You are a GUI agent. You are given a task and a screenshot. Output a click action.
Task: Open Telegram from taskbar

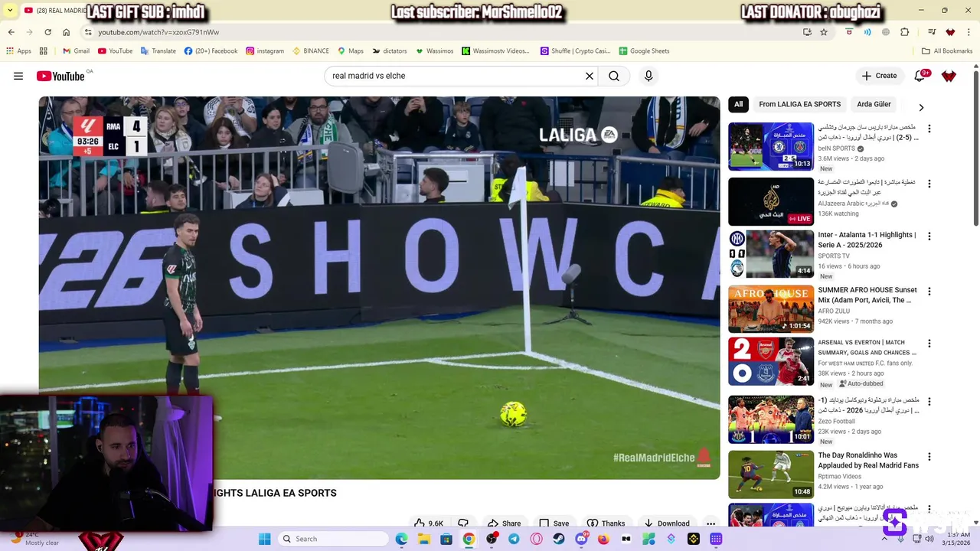(514, 539)
